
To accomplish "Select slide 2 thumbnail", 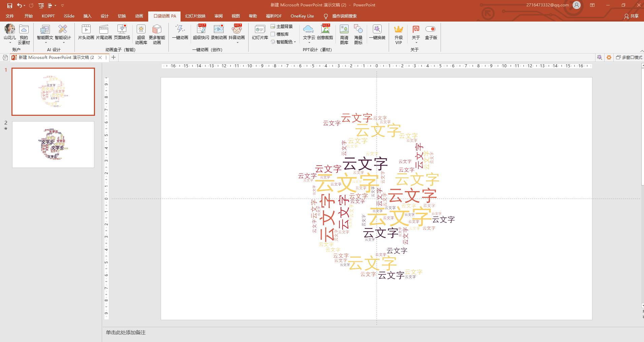I will (53, 144).
